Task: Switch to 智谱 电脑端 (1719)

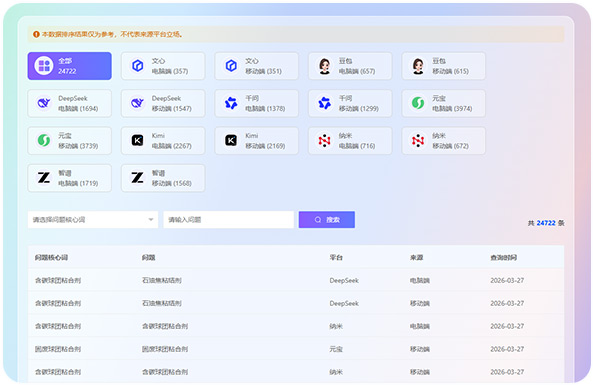Action: pyautogui.click(x=69, y=178)
